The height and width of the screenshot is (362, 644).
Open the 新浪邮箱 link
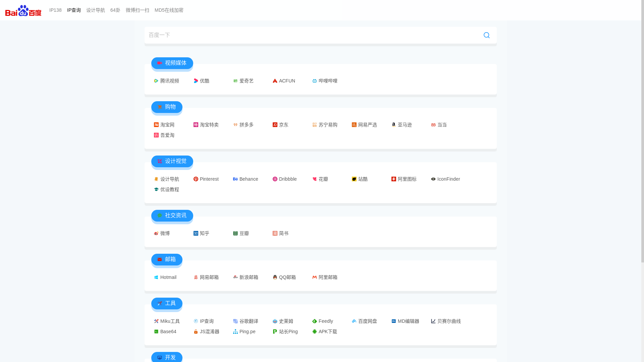click(x=246, y=277)
